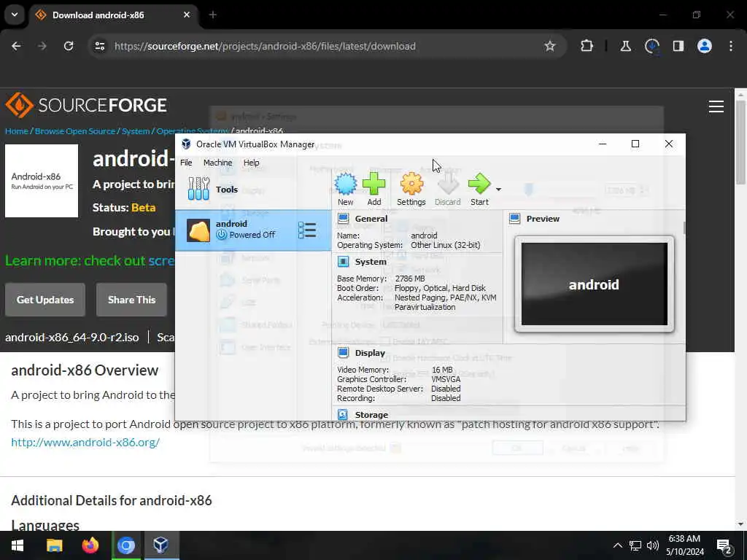
Task: Open the Windows Start menu
Action: coord(18,545)
